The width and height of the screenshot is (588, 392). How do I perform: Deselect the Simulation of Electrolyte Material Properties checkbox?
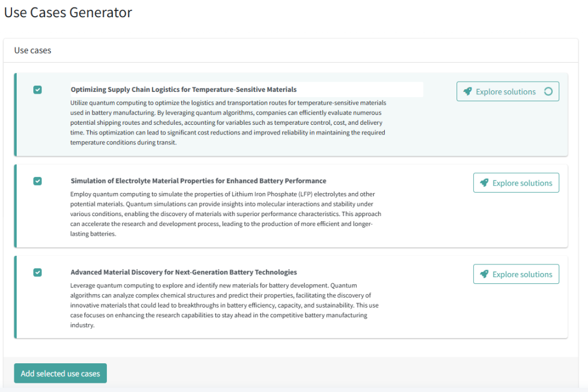click(x=37, y=181)
